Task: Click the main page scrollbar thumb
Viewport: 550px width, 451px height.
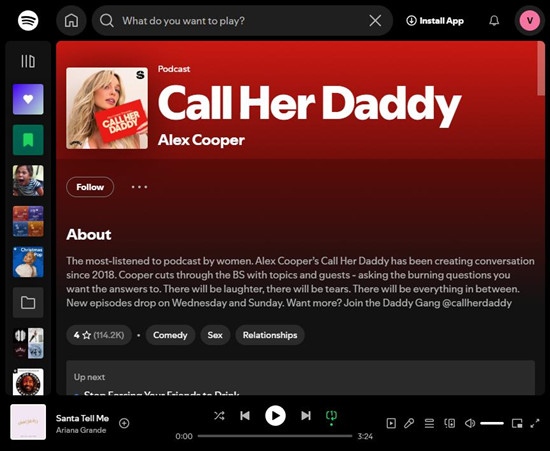Action: tap(541, 69)
